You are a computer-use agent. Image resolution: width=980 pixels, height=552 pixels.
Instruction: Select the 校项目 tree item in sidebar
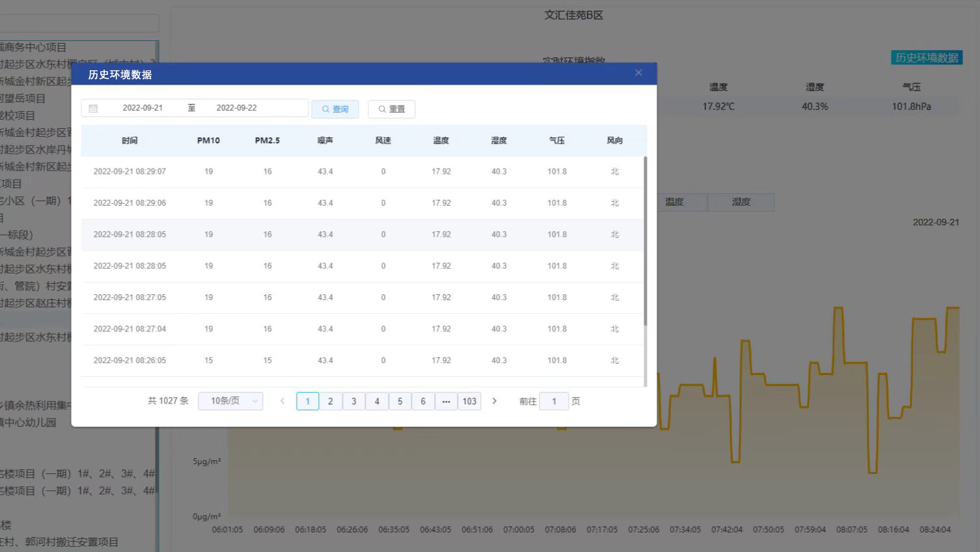(18, 115)
